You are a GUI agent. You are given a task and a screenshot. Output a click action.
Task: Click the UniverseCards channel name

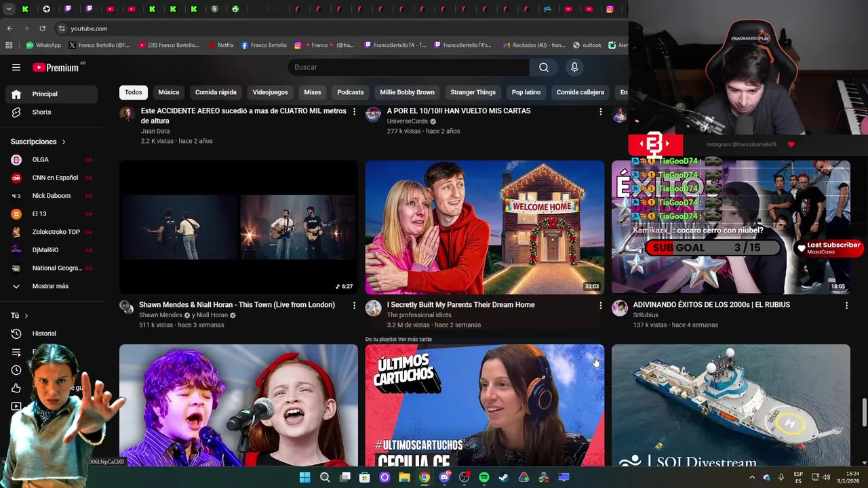408,121
